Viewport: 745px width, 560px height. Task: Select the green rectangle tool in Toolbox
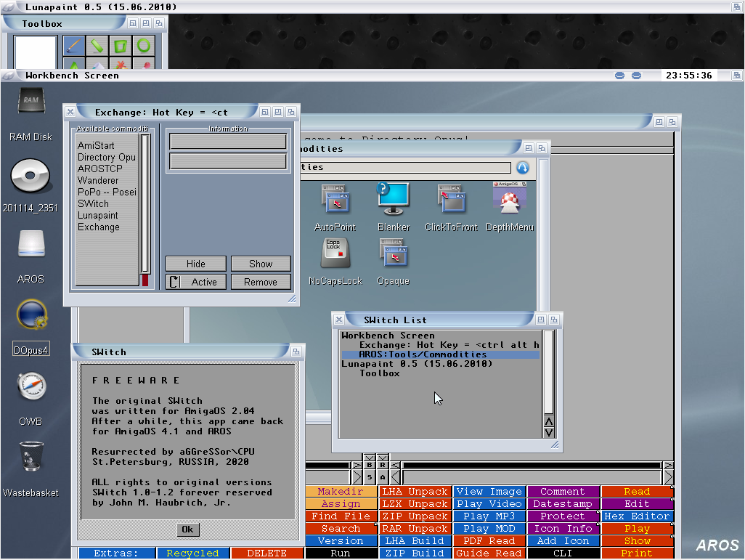click(121, 46)
